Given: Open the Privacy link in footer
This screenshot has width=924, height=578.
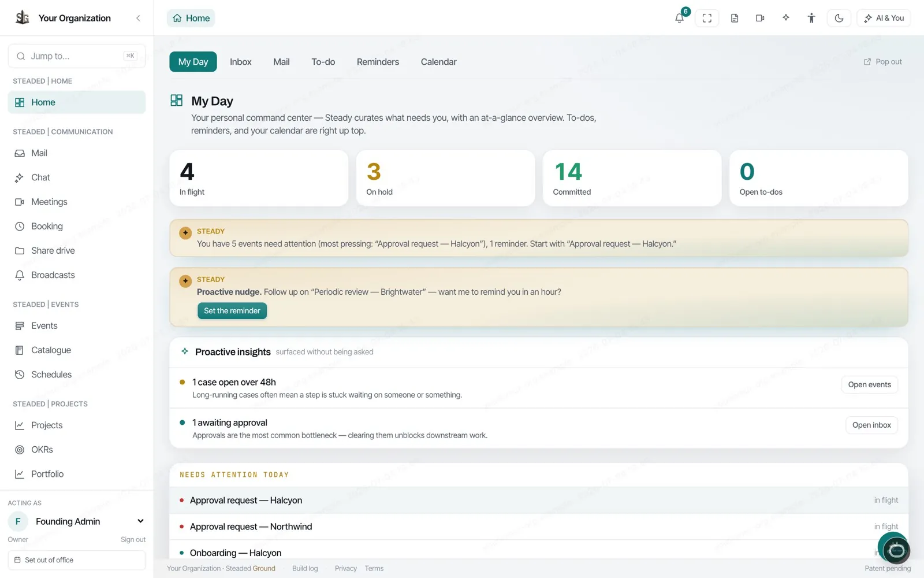Looking at the screenshot, I should (346, 569).
